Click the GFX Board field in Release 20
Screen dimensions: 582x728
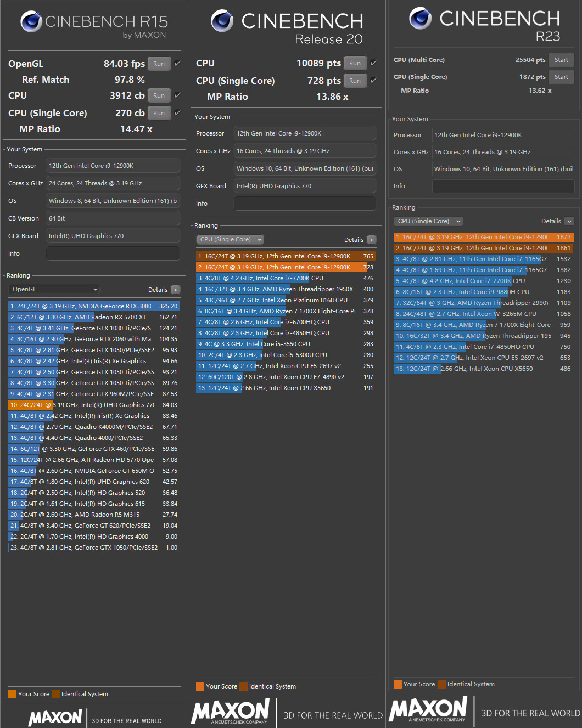[x=305, y=186]
